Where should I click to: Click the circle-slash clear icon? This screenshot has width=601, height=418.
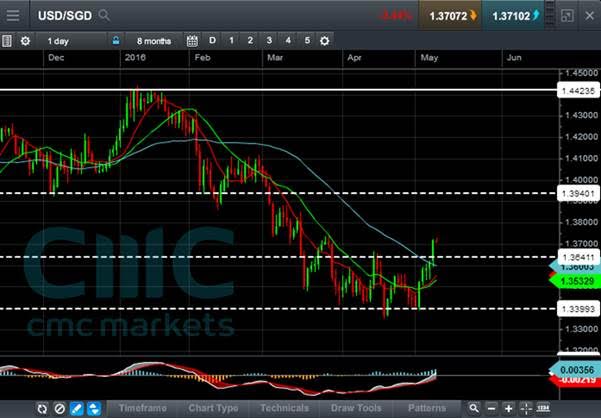point(59,409)
